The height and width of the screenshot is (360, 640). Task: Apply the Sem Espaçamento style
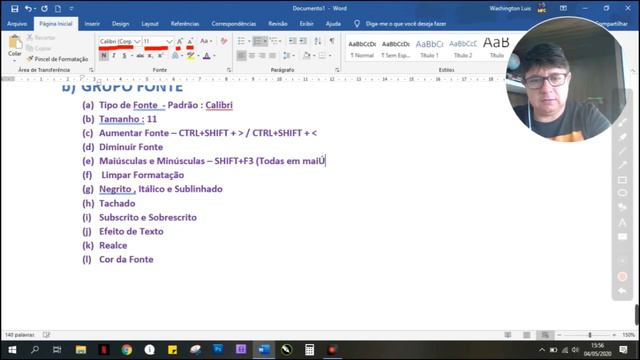396,48
